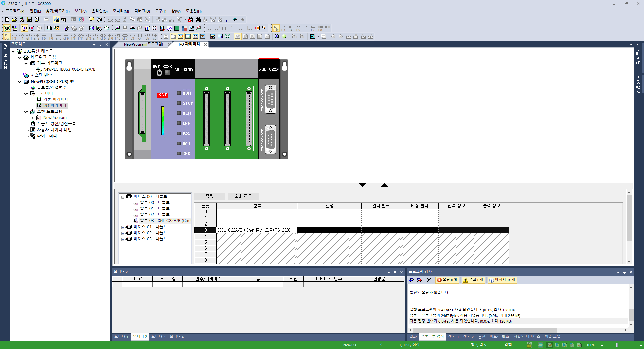Collapse the 파라미터 tree node
This screenshot has height=349, width=644.
26,94
